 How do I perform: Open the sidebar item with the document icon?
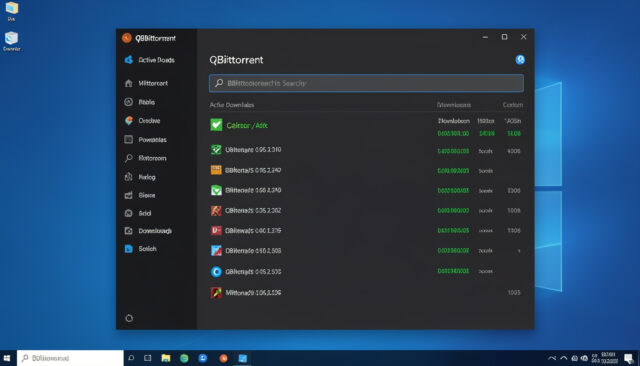coord(140,177)
